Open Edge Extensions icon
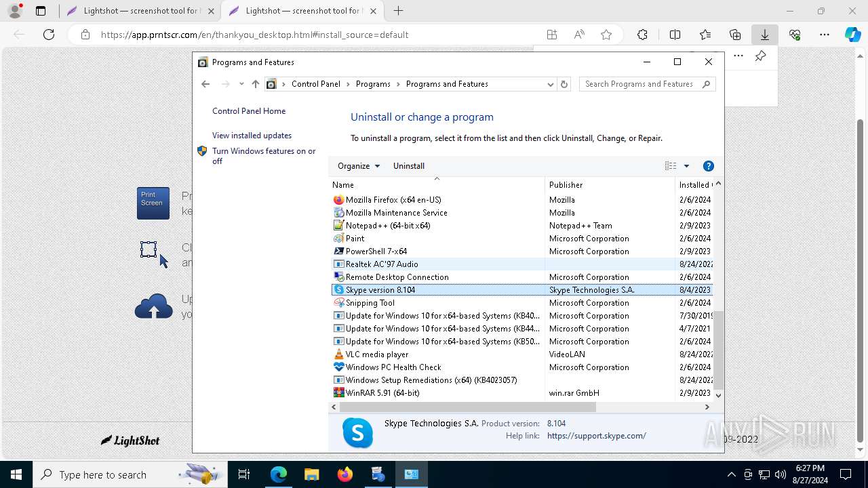This screenshot has height=488, width=868. point(642,35)
